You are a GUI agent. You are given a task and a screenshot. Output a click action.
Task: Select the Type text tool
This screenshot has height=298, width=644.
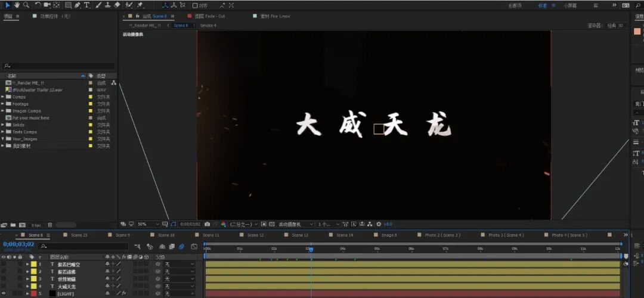pyautogui.click(x=86, y=5)
